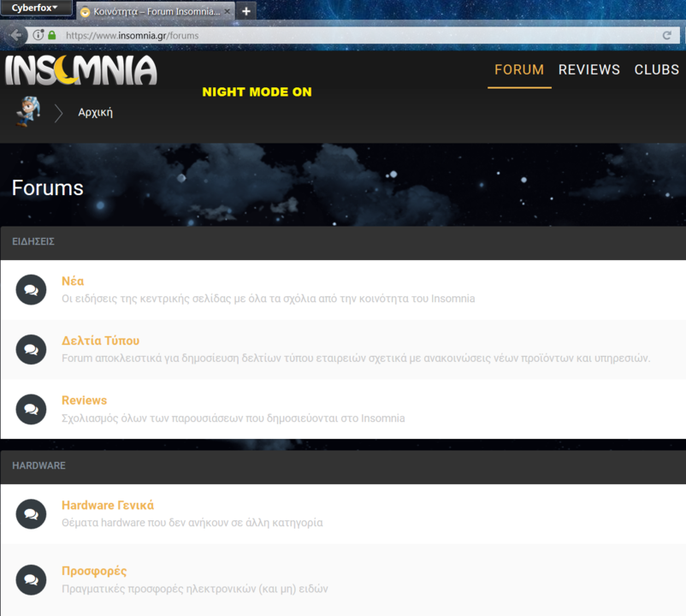Viewport: 686px width, 616px height.
Task: Open the CLUBS navigation item
Action: click(657, 70)
